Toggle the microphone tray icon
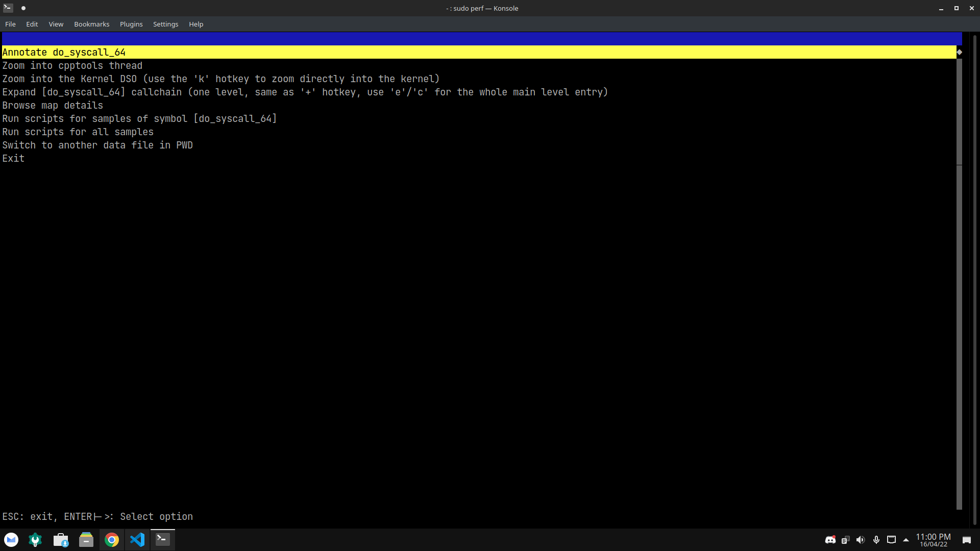980x551 pixels. coord(876,539)
